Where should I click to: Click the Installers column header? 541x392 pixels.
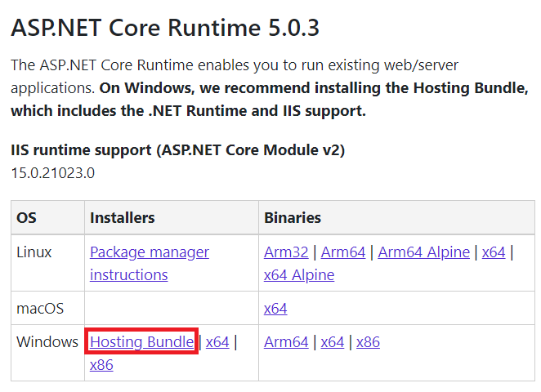click(x=123, y=218)
